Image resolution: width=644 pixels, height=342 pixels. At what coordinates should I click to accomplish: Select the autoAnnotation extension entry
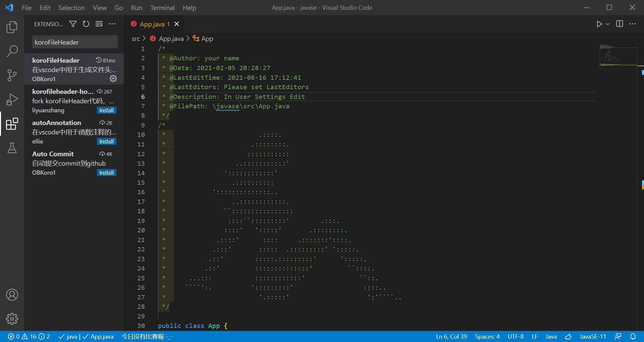[x=74, y=131]
